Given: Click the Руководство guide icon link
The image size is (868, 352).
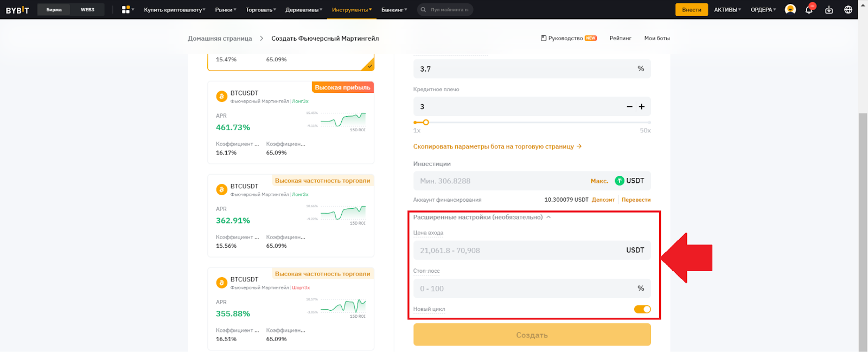Looking at the screenshot, I should click(544, 39).
